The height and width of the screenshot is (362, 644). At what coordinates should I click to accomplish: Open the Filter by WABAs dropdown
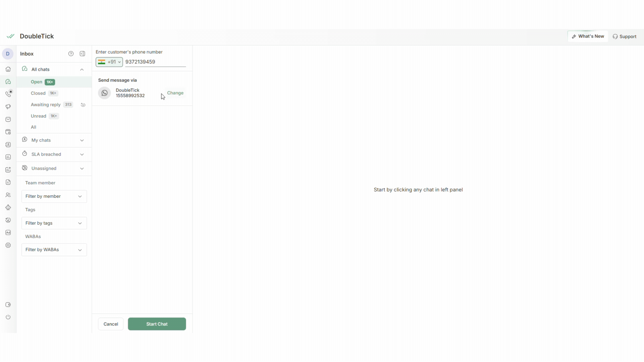[54, 250]
